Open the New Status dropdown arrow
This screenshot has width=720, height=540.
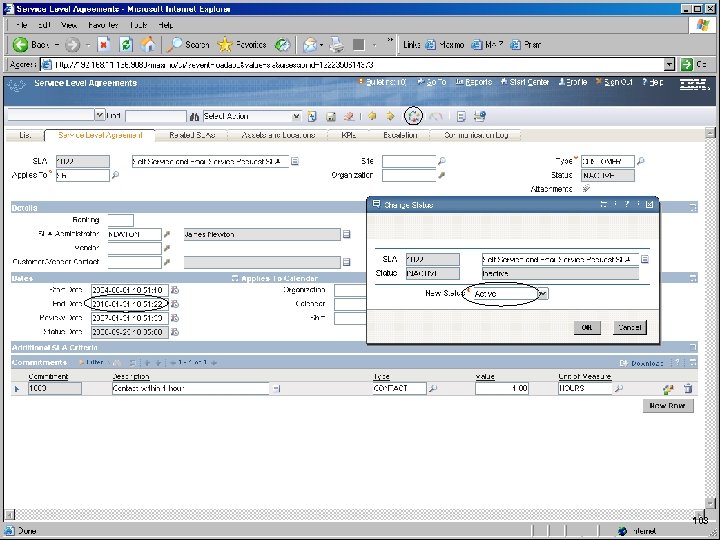(x=542, y=293)
